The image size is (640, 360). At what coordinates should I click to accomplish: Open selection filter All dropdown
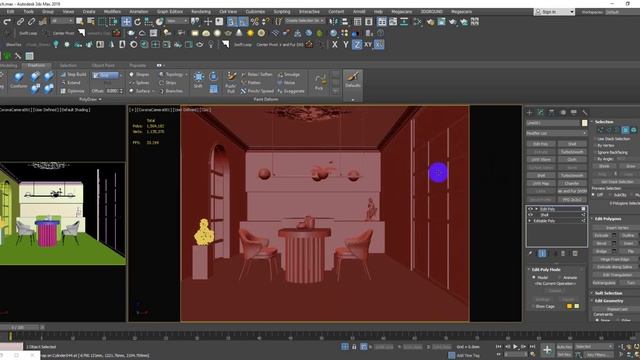pyautogui.click(x=62, y=21)
